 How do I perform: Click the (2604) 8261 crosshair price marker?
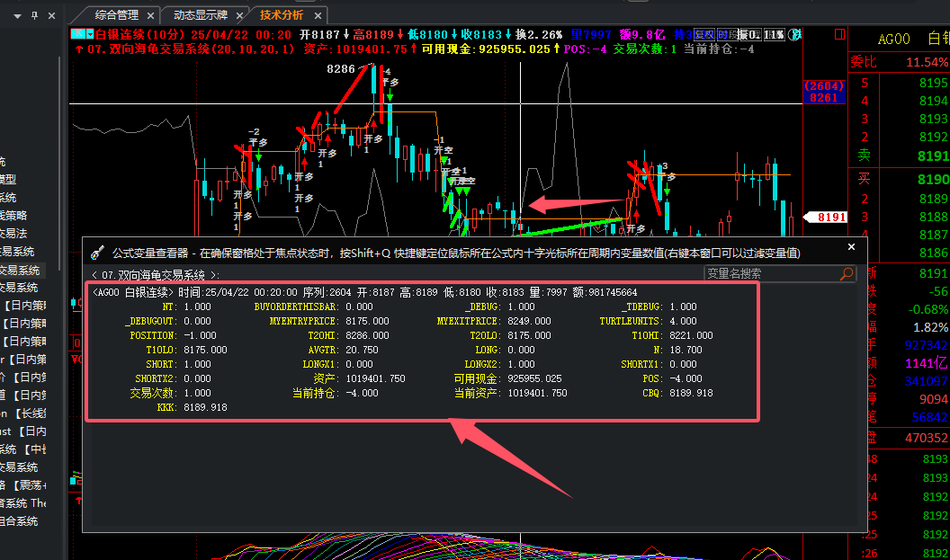[824, 92]
